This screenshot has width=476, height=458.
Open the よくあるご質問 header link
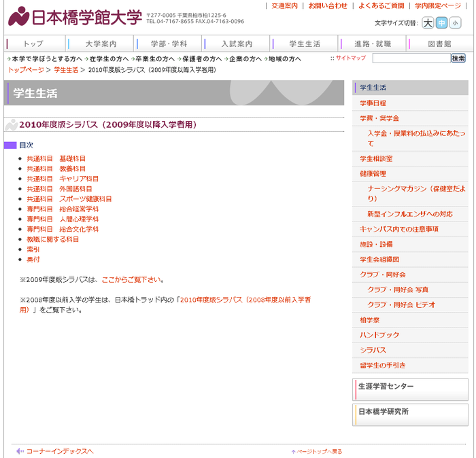[381, 5]
